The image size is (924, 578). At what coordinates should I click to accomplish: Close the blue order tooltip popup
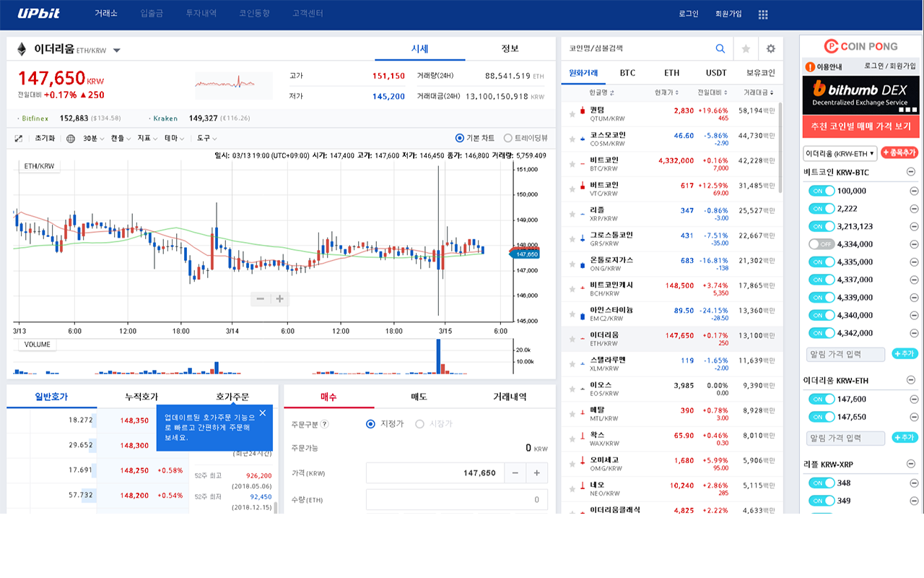(x=262, y=413)
